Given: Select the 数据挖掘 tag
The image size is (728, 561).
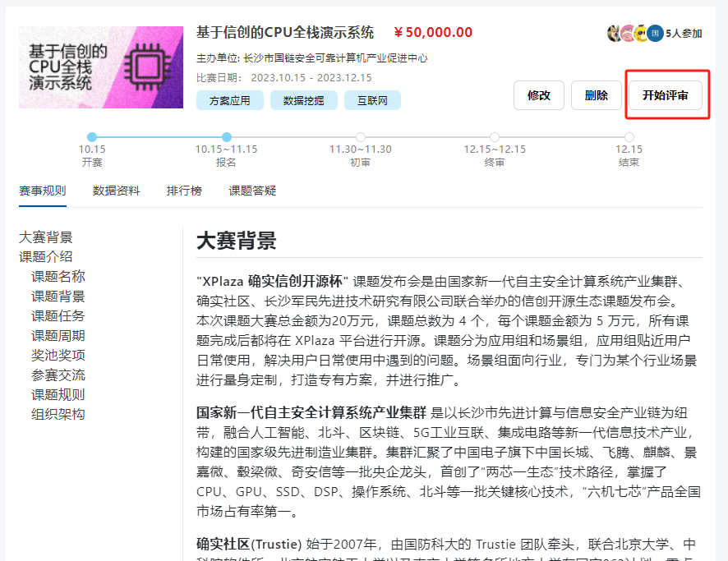Looking at the screenshot, I should (303, 100).
